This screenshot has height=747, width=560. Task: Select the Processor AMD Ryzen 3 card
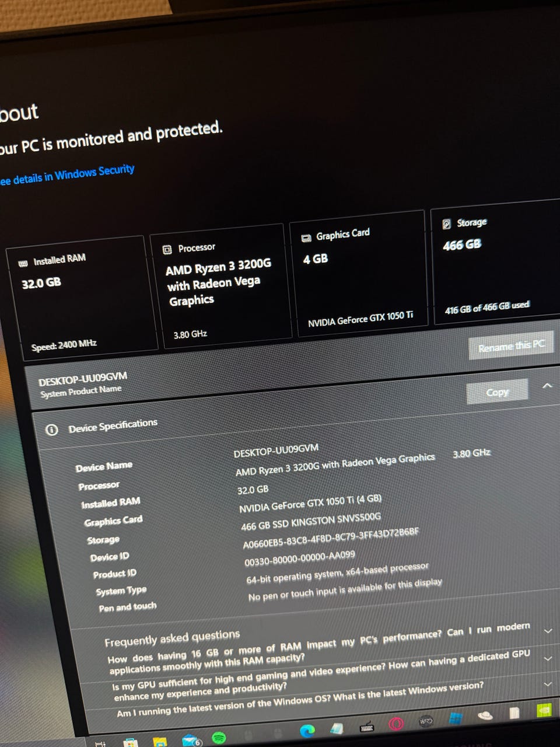pyautogui.click(x=220, y=287)
